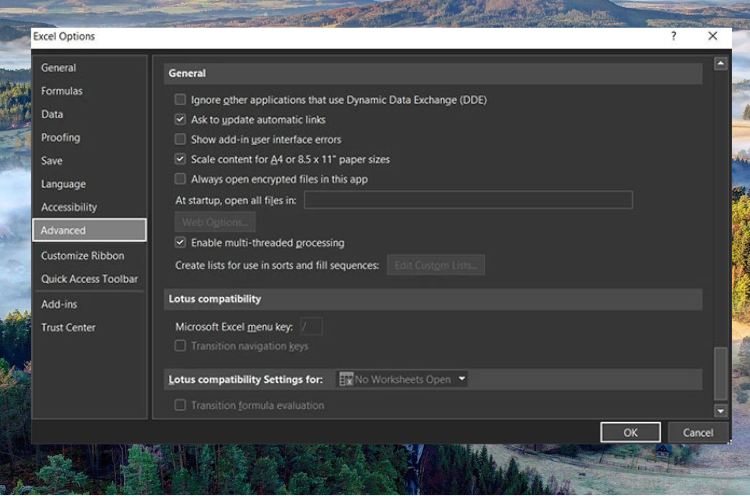
Task: Cancel the Excel Options dialog
Action: 698,433
